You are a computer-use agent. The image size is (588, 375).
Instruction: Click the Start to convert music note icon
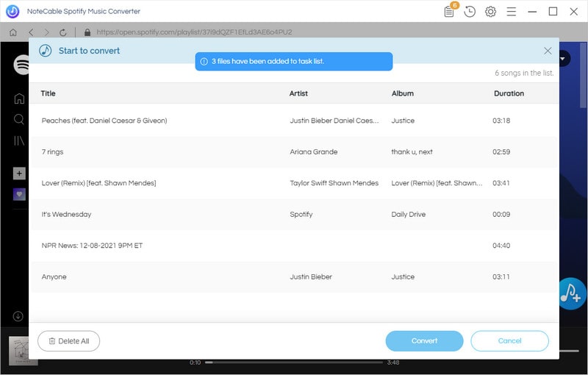pos(46,51)
